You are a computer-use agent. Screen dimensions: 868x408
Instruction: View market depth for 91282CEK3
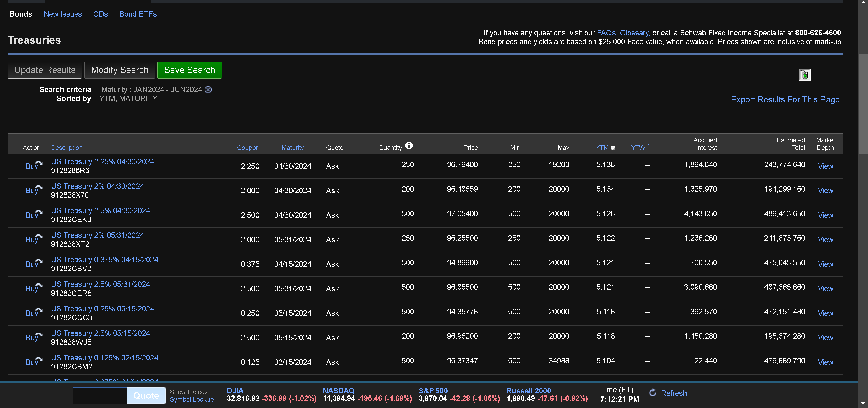pos(826,215)
